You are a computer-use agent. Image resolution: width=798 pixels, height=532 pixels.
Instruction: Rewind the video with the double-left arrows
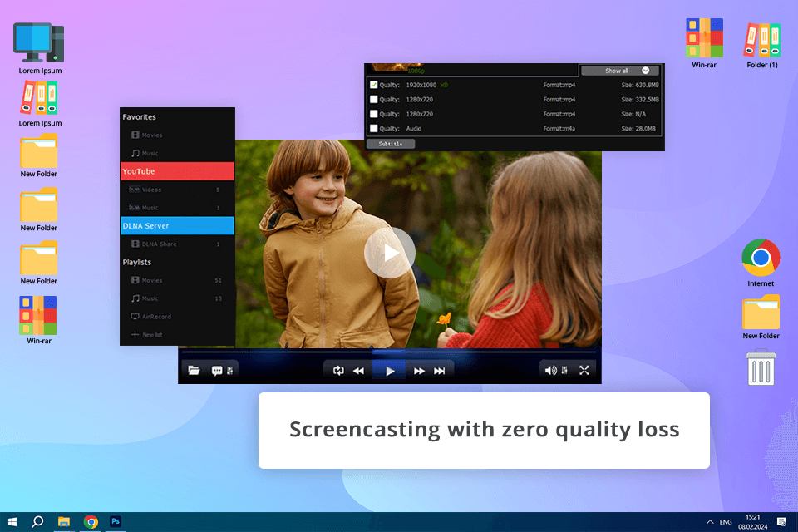pos(358,371)
